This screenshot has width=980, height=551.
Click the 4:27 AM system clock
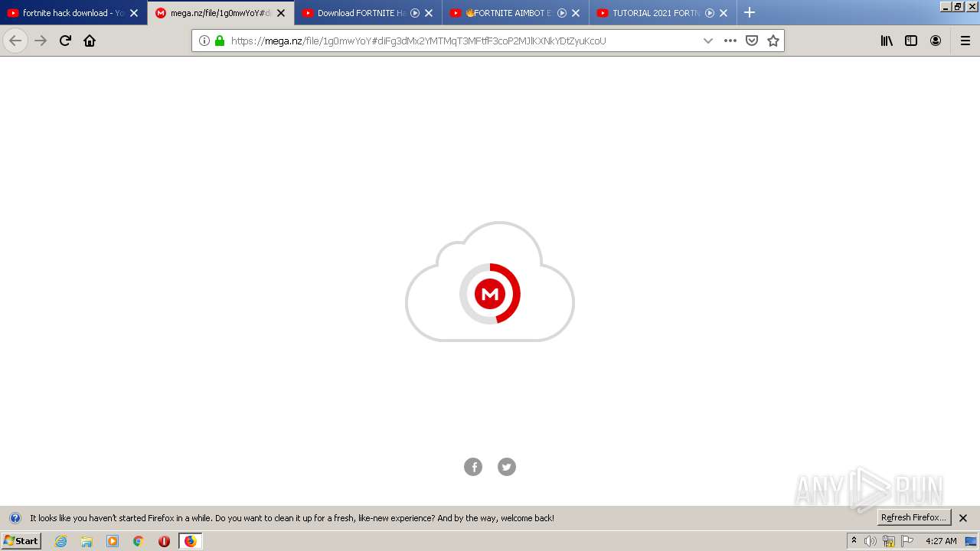click(941, 541)
